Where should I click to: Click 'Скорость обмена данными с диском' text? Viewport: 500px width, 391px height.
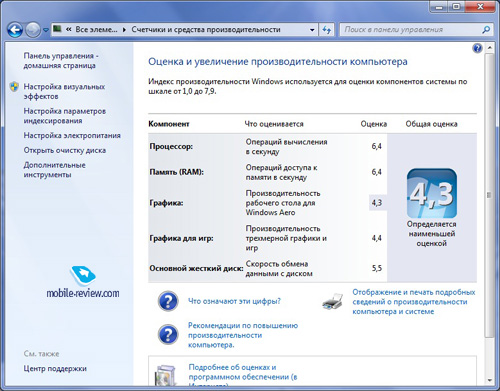pyautogui.click(x=279, y=269)
